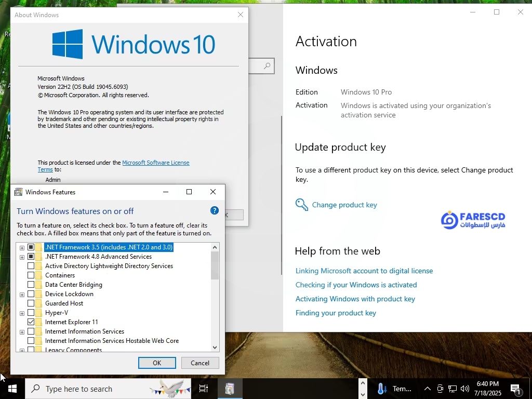This screenshot has width=532, height=399.
Task: Open the taskbar clock showing 6:40 PM
Action: [x=487, y=389]
